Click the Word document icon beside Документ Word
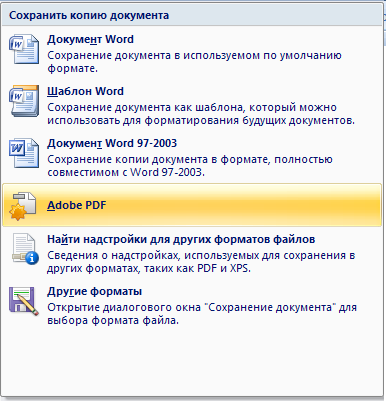Screen dimensions: 386x401 (24, 49)
